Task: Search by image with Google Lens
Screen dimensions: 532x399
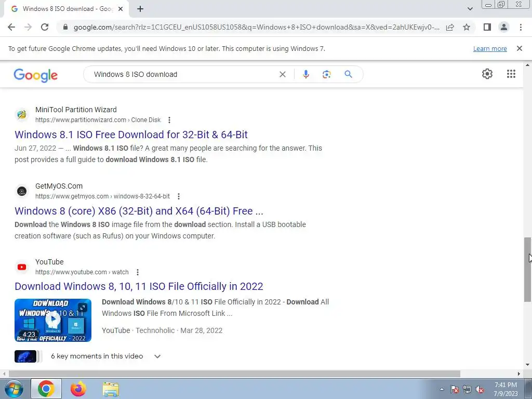Action: coord(326,74)
